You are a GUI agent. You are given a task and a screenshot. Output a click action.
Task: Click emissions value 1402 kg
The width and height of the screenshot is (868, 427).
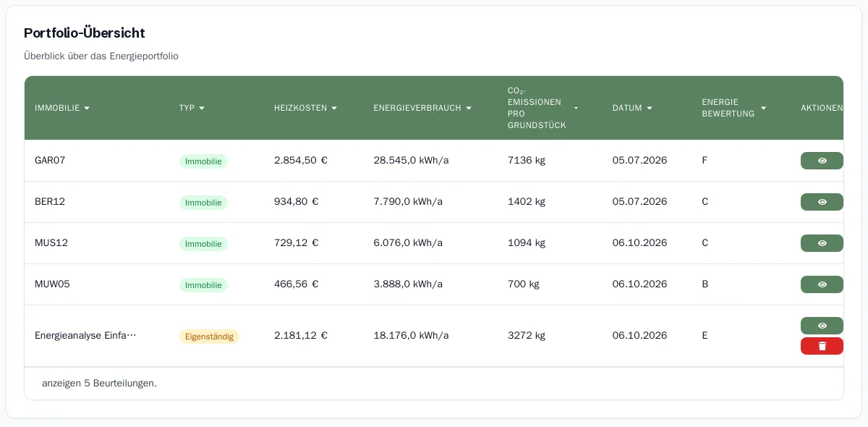527,202
